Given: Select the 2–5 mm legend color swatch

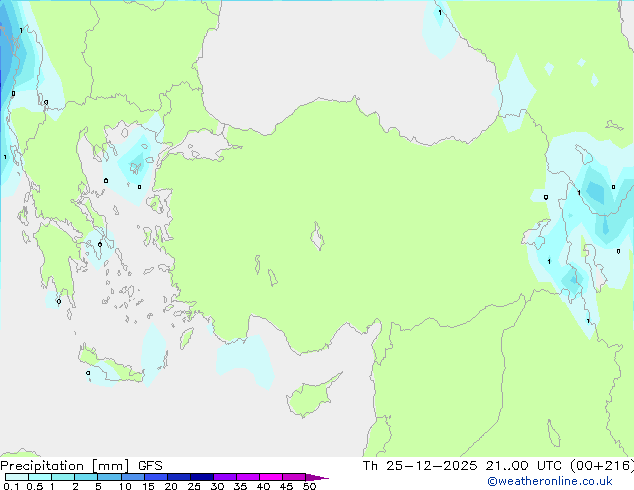Looking at the screenshot, I should click(86, 477).
